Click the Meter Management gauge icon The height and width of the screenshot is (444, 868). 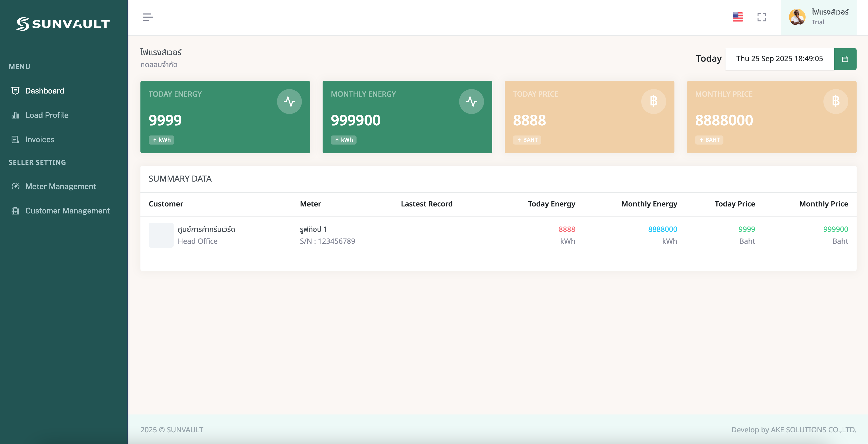(x=15, y=186)
